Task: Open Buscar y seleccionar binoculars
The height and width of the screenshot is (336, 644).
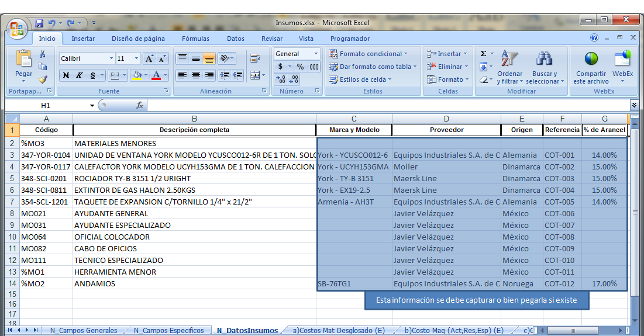Action: pos(545,67)
